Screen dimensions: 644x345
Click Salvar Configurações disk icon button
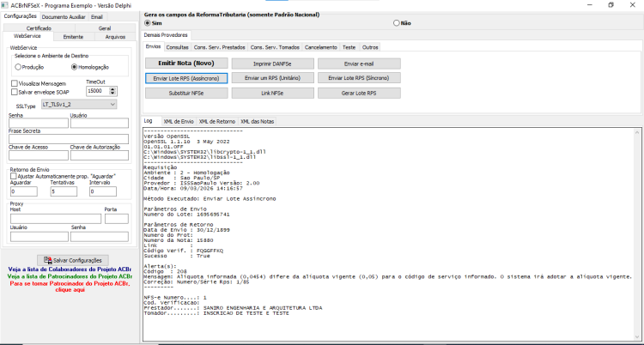(73, 260)
